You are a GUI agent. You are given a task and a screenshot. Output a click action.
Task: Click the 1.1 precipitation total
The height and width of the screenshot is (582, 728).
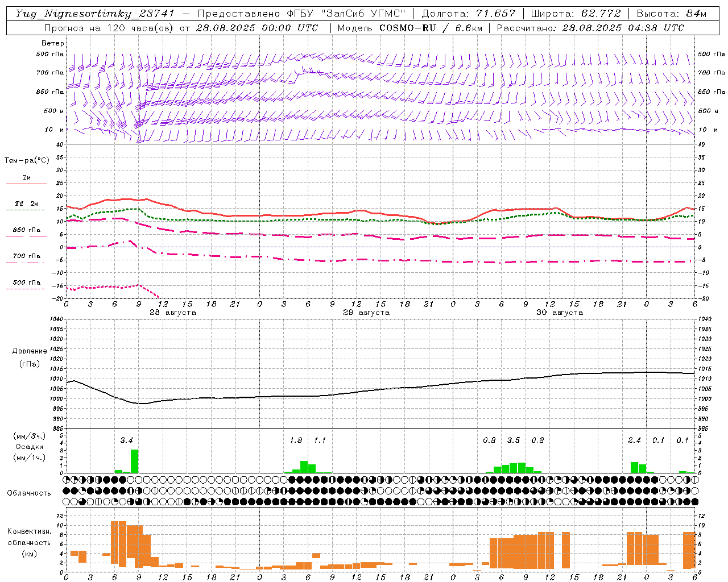[x=320, y=440]
